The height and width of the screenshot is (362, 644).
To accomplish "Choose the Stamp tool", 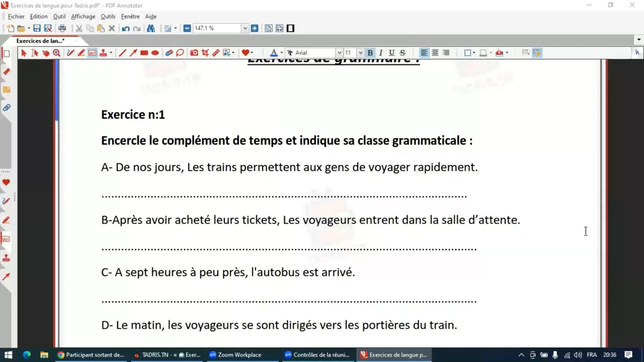I will (x=103, y=53).
